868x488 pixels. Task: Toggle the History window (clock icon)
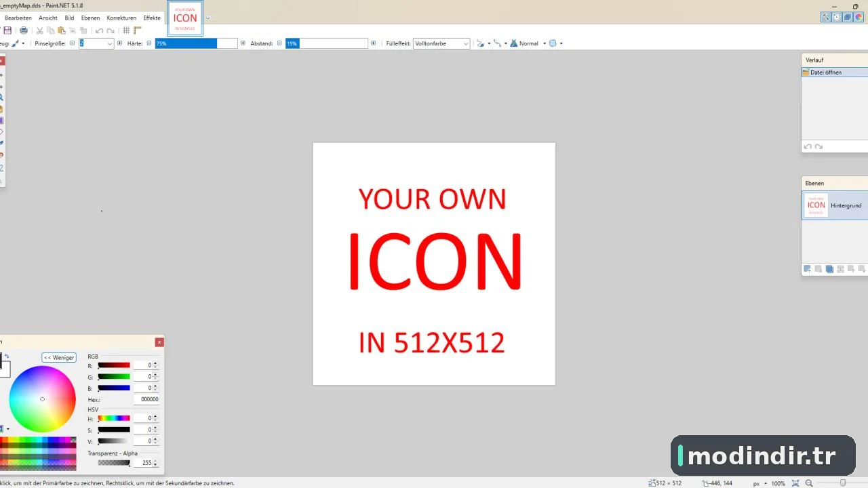coord(837,18)
